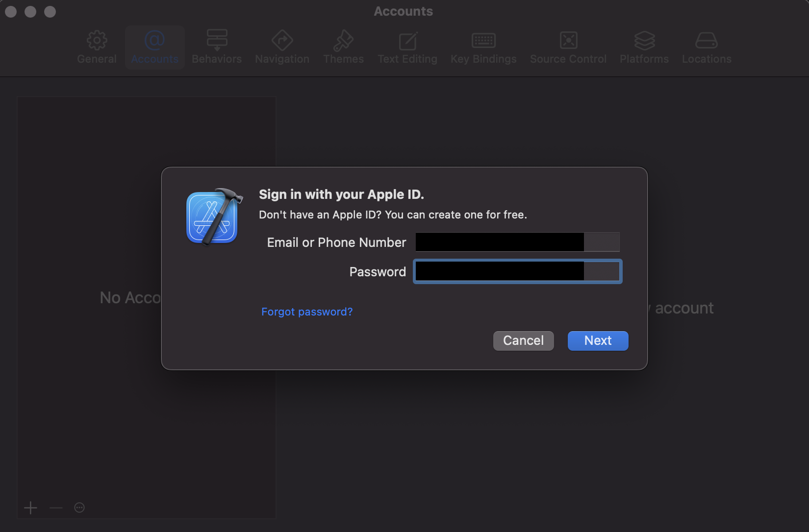
Task: Click Next to continue sign-in
Action: click(598, 340)
